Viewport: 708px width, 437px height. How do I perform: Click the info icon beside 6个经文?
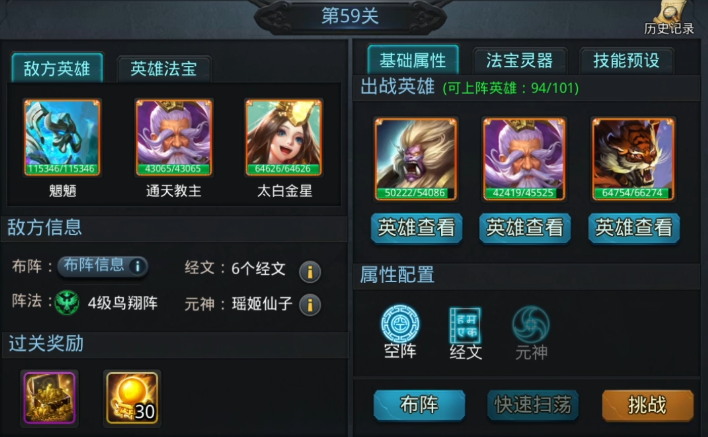click(x=310, y=272)
